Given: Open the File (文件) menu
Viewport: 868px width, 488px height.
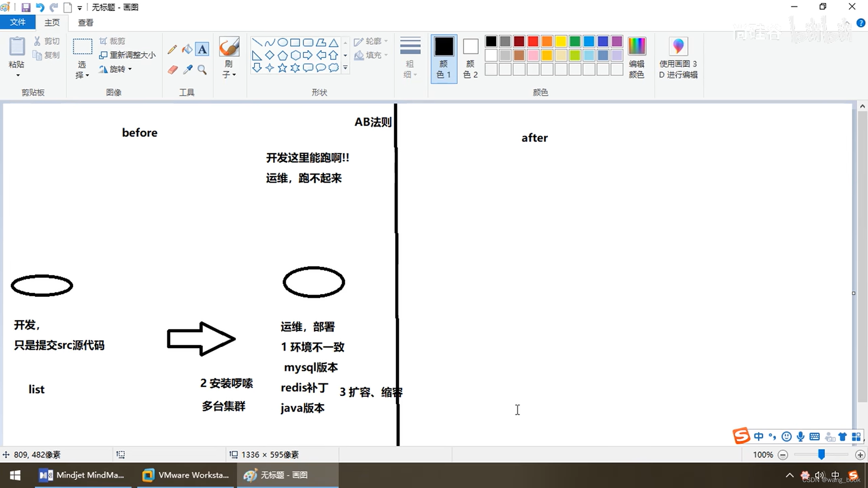Looking at the screenshot, I should (x=18, y=22).
